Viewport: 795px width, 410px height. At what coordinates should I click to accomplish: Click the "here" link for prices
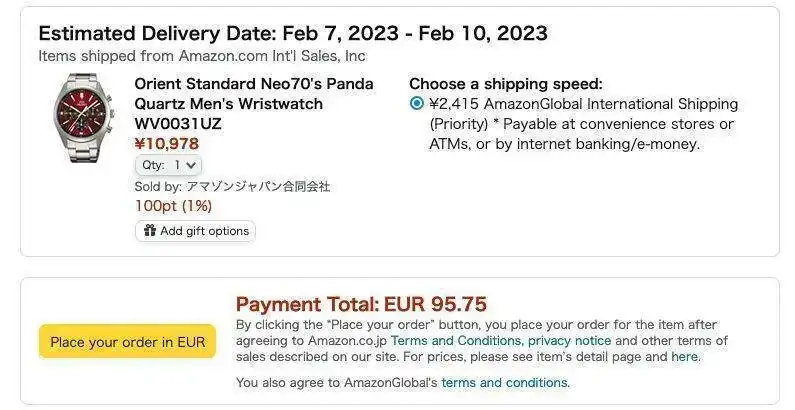(684, 357)
